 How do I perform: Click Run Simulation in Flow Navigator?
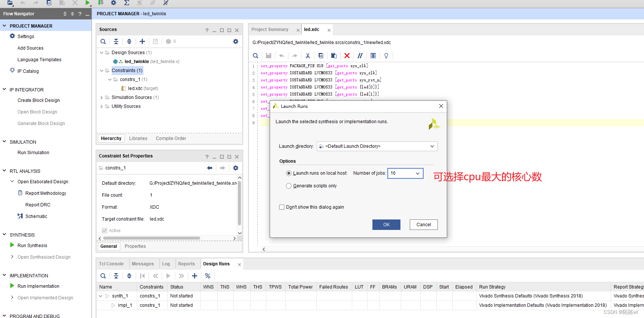[33, 153]
